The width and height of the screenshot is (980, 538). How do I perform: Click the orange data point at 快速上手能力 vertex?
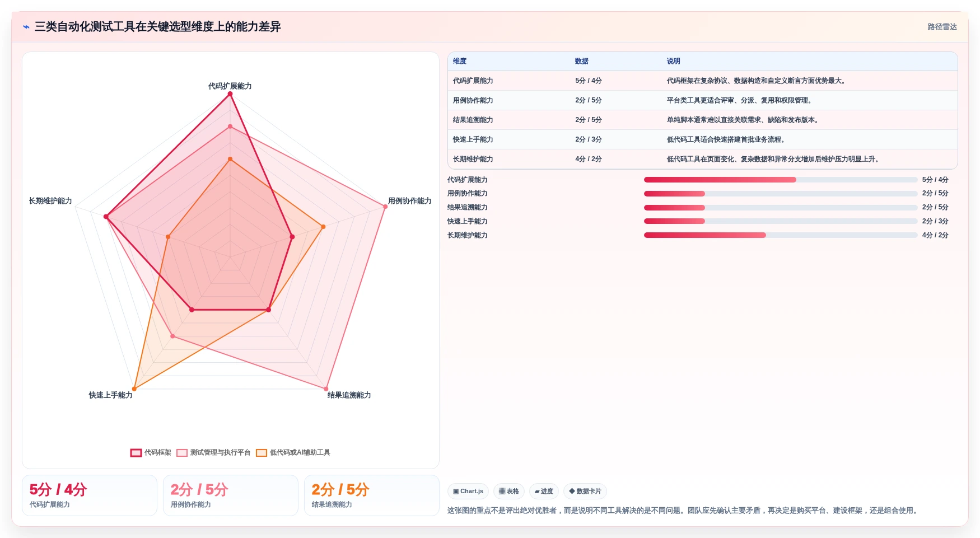(134, 389)
